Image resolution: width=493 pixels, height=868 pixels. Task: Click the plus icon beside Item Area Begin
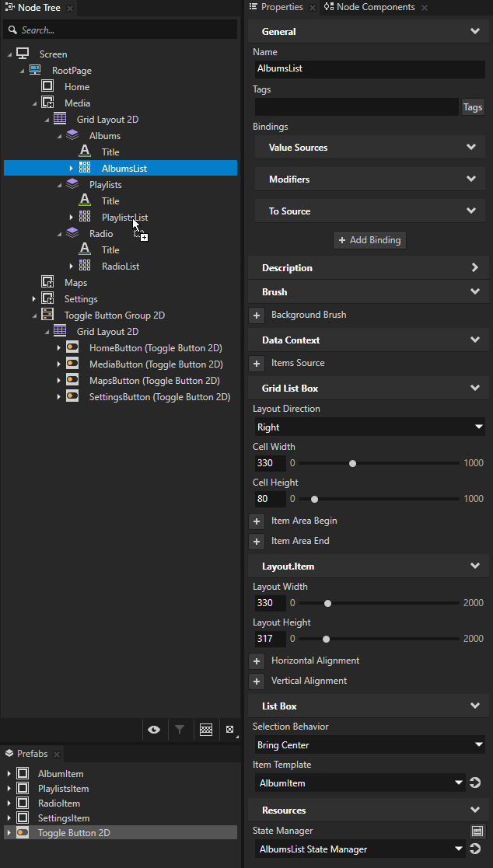point(257,521)
